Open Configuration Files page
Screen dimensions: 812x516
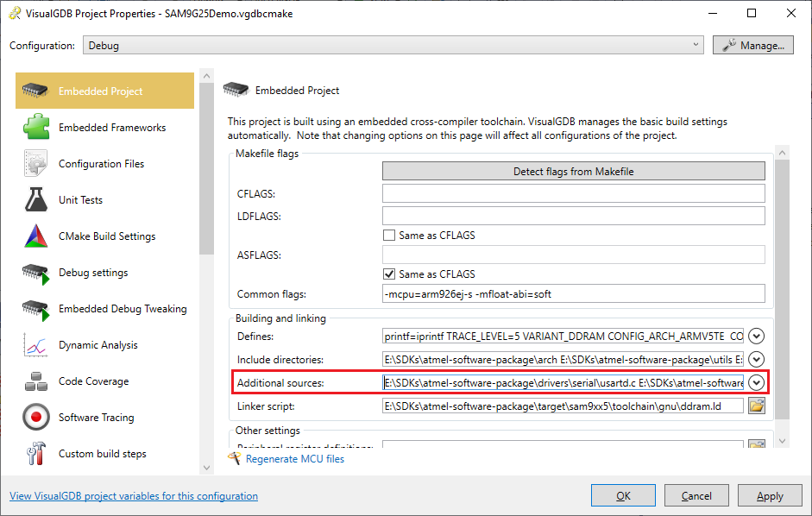(104, 163)
